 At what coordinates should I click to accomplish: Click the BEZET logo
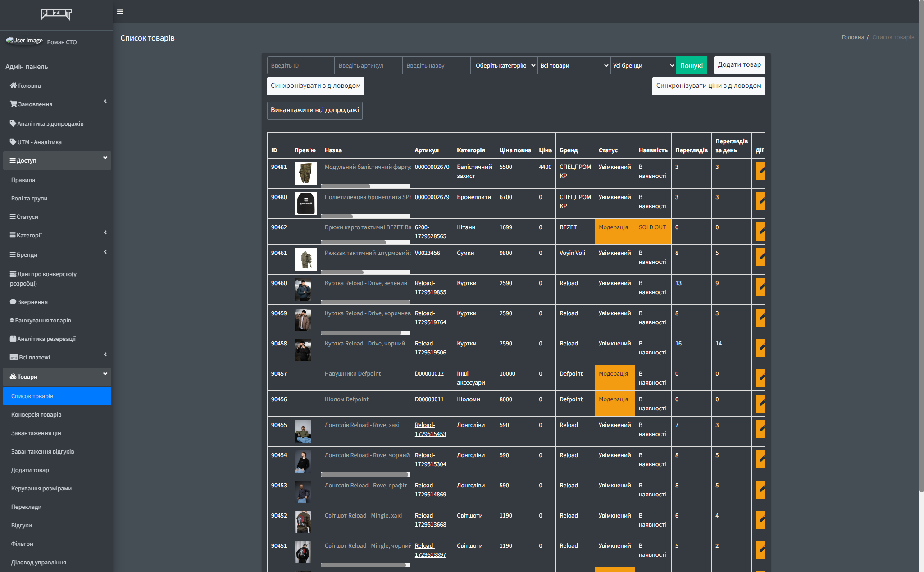56,15
